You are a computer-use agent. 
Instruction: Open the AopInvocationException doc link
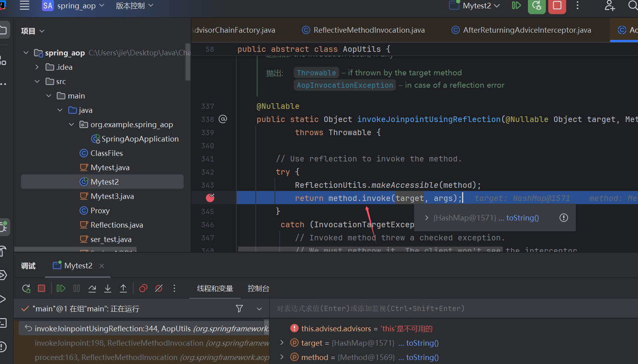click(345, 85)
